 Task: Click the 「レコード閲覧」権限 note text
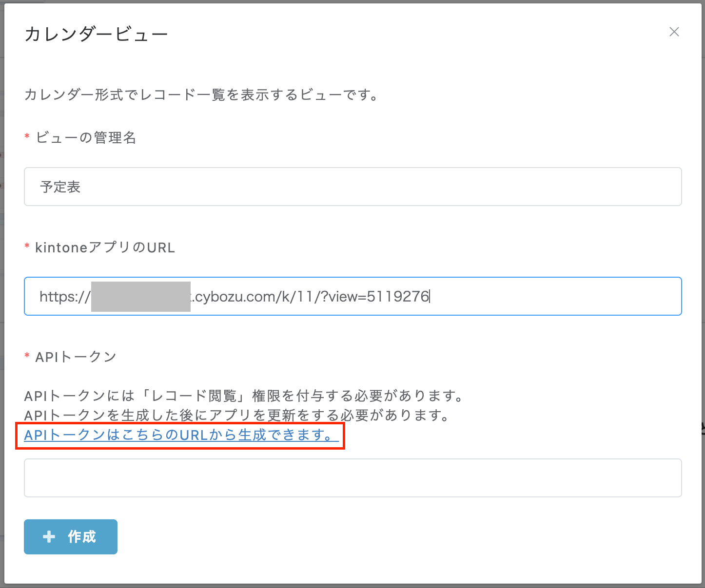[244, 396]
